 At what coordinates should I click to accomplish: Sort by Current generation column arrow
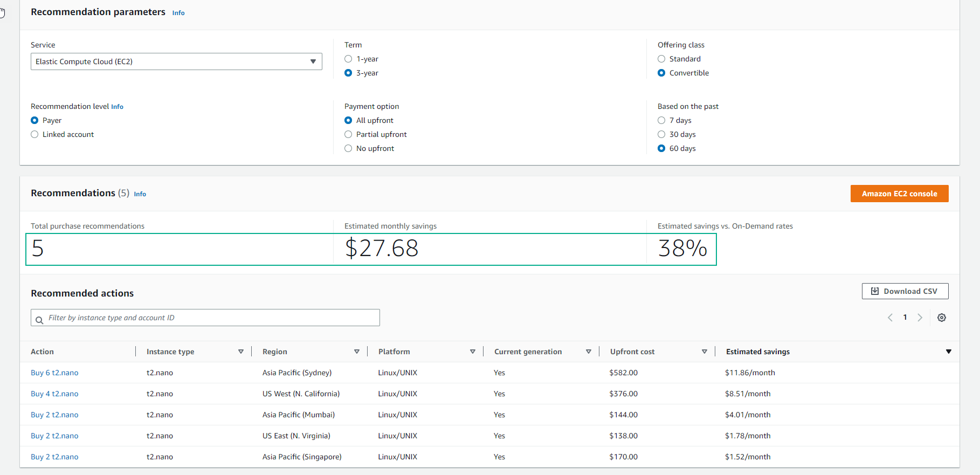pyautogui.click(x=589, y=352)
